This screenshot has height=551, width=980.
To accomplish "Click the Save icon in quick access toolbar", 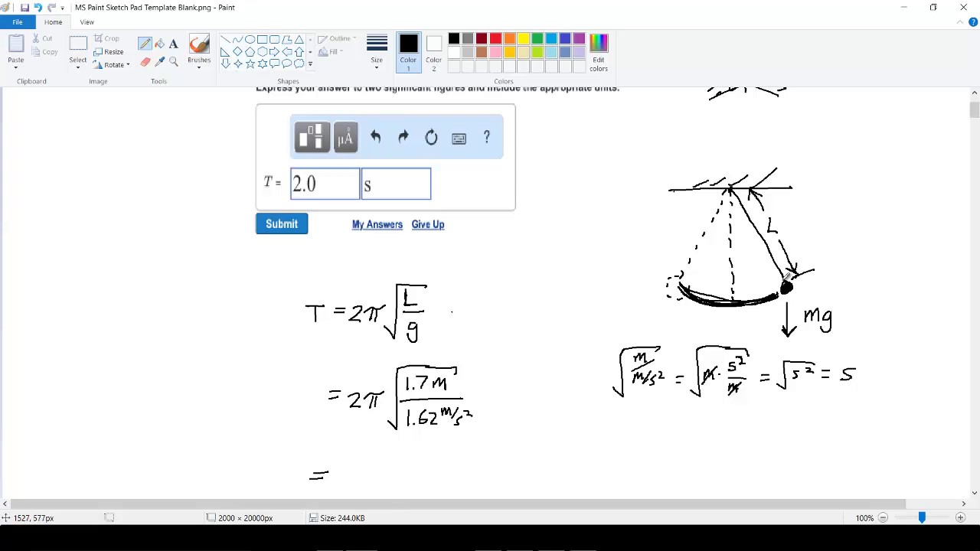I will 24,8.
